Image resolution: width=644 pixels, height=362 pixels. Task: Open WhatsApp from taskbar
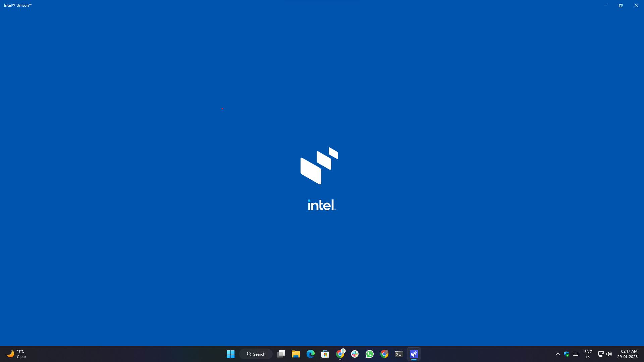tap(370, 354)
